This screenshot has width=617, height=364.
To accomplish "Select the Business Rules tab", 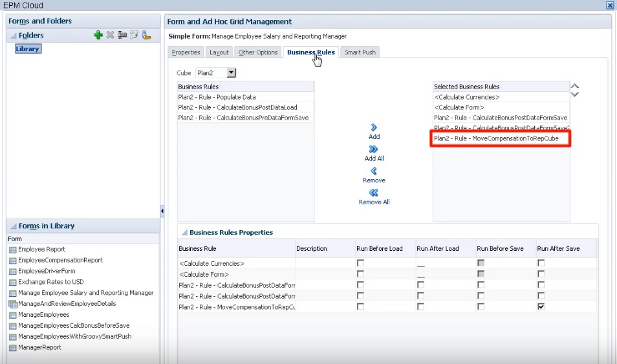I will point(311,52).
